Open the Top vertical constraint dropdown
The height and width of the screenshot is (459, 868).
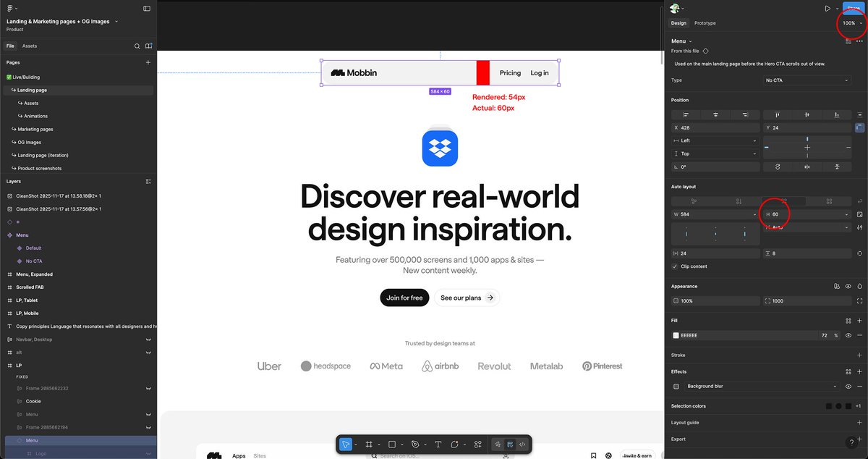tap(715, 153)
